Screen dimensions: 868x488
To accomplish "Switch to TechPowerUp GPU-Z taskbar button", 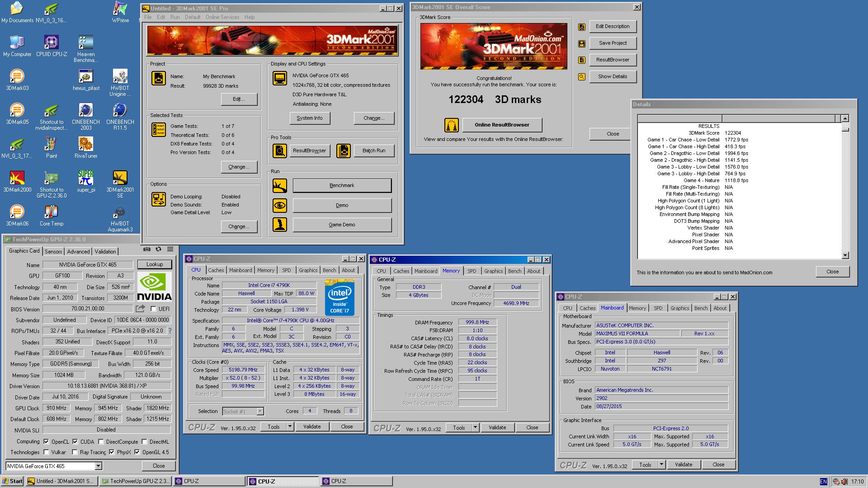I will pos(136,481).
